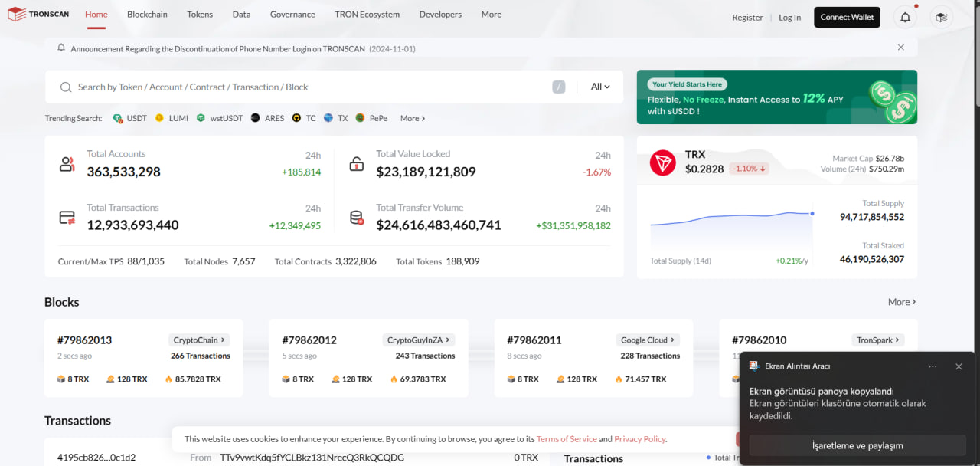Open the Privacy Policy link
980x466 pixels.
pyautogui.click(x=640, y=439)
